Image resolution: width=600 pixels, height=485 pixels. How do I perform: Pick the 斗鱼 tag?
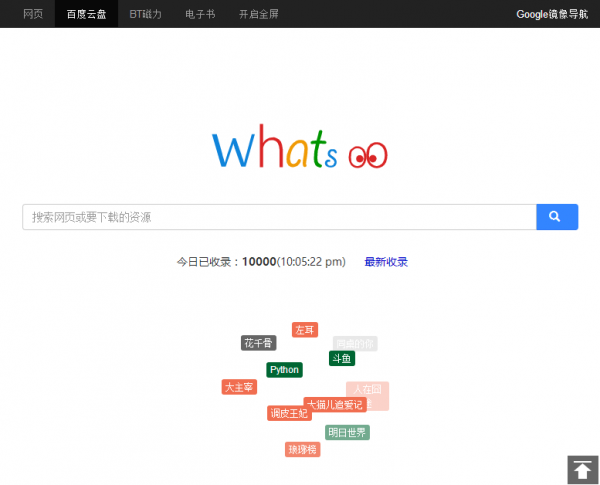(341, 358)
